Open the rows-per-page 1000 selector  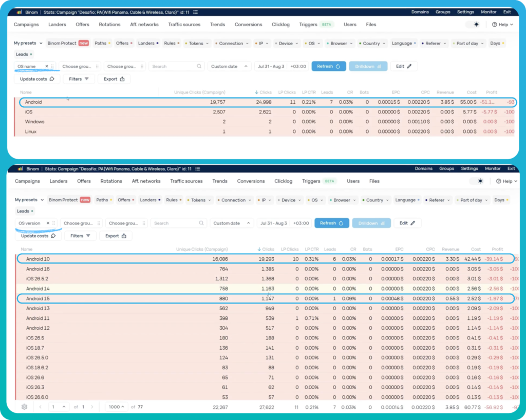point(116,407)
